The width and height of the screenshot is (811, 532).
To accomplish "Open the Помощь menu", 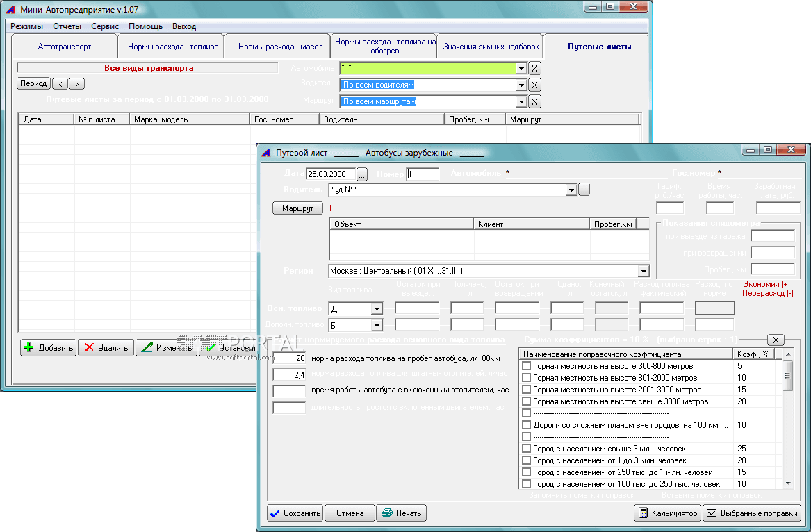I will tap(145, 26).
